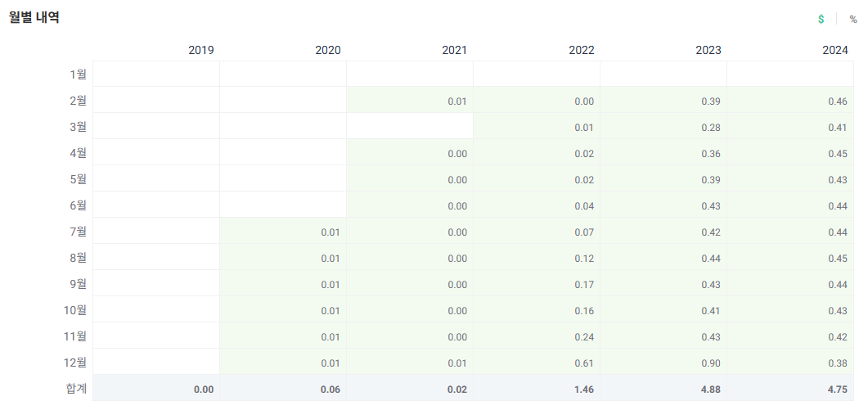Image resolution: width=868 pixels, height=410 pixels.
Task: Select 0.01 in 7월 2020 cell
Action: click(x=331, y=232)
